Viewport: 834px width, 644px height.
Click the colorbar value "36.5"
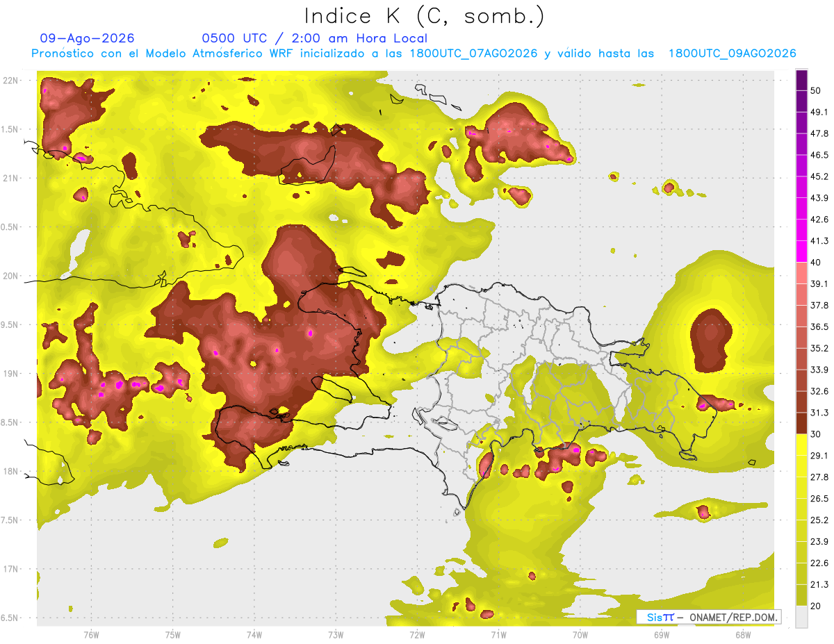[820, 327]
